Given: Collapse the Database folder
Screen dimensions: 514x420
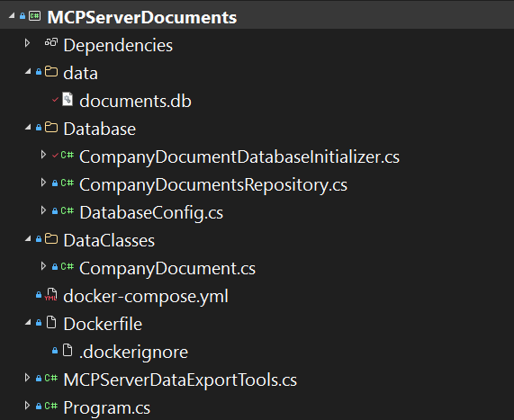Looking at the screenshot, I should [28, 128].
